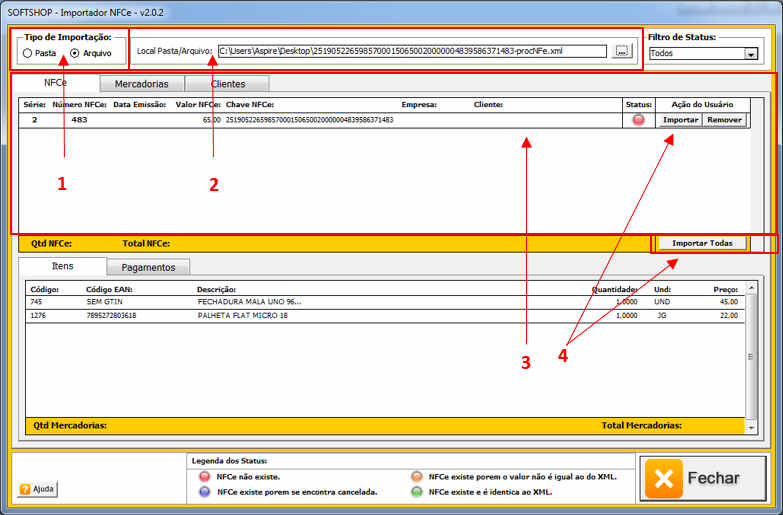Click the green 'NFCe idêntica ao XML' legend icon
The image size is (783, 515).
click(417, 492)
